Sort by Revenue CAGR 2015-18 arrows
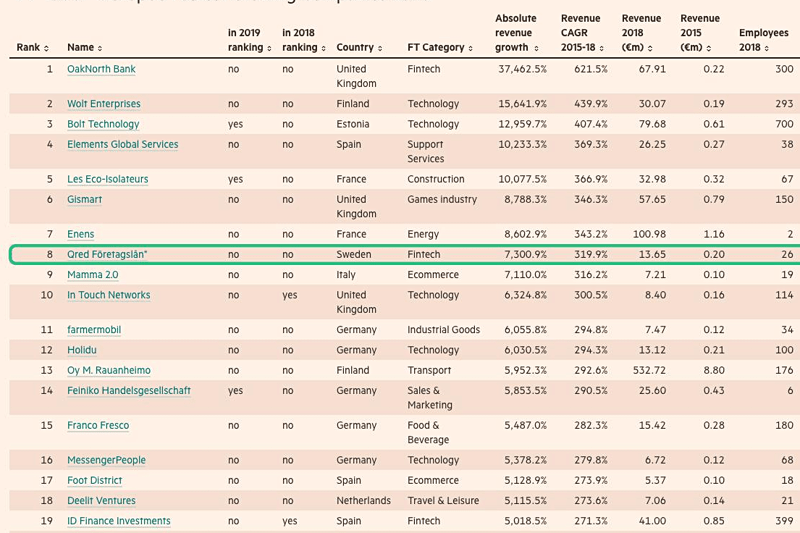The image size is (800, 533). [x=602, y=48]
